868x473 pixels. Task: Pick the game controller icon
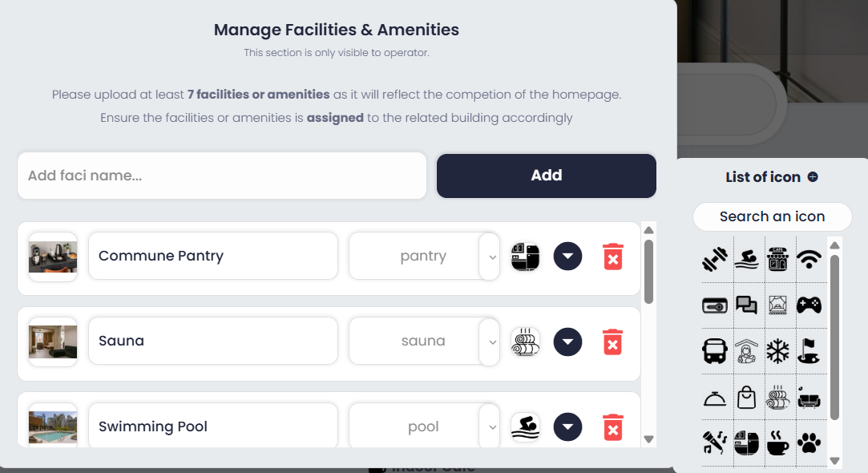809,305
